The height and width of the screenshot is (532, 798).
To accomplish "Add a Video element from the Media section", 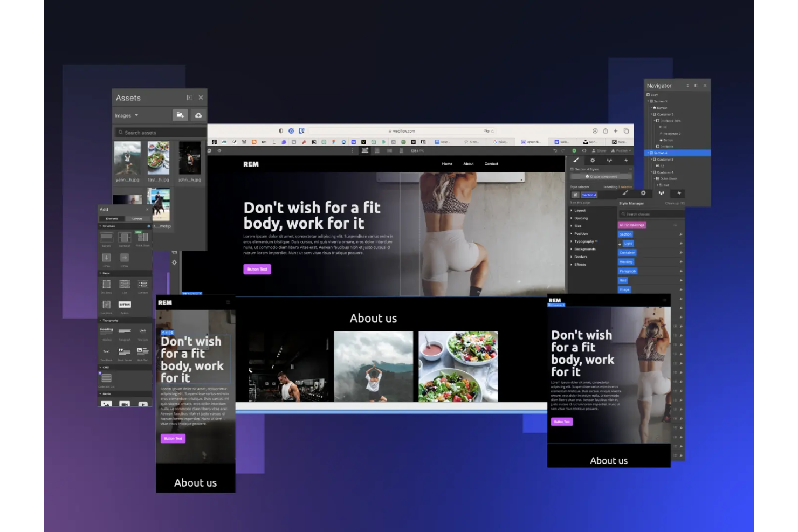I will tap(124, 403).
